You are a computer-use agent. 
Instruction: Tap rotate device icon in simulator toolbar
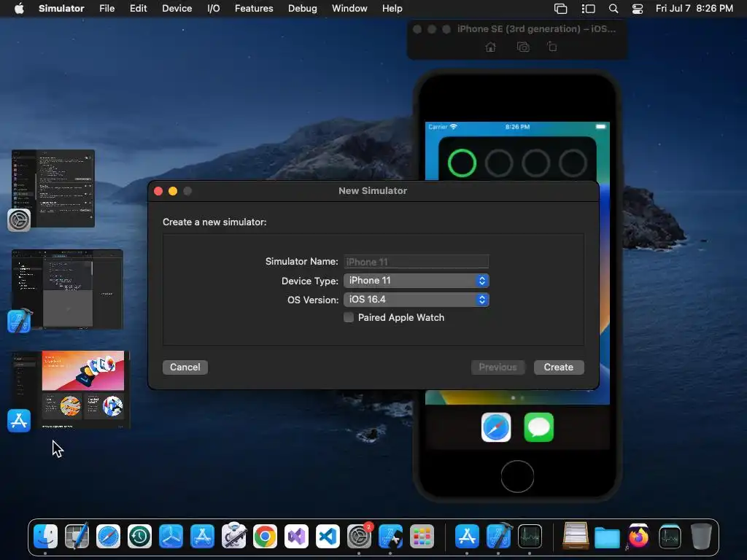tap(551, 47)
